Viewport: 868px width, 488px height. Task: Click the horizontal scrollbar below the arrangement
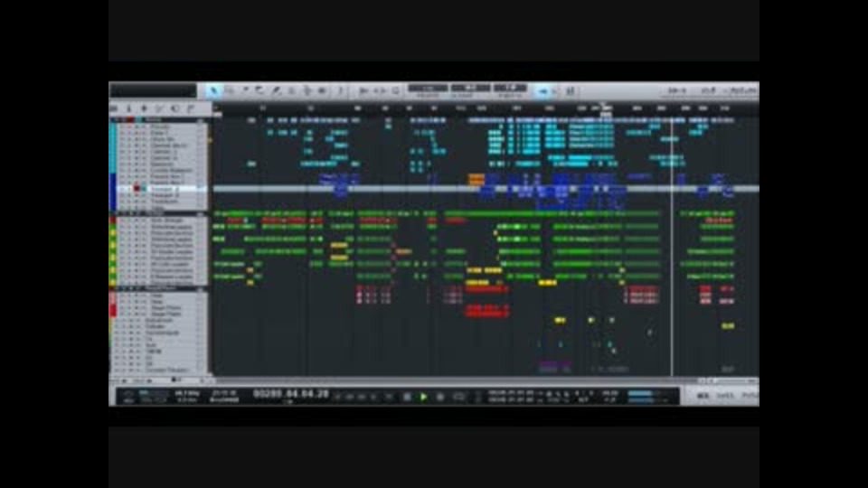(454, 380)
